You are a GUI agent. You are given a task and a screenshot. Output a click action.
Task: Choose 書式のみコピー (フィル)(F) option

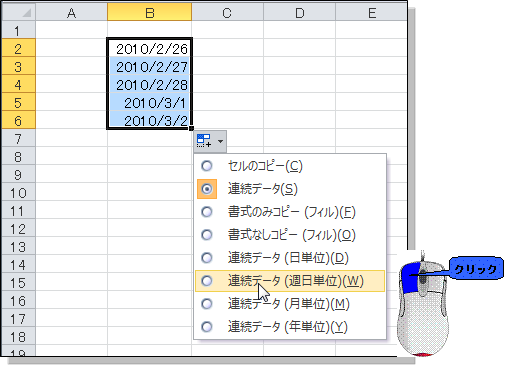[x=290, y=212]
